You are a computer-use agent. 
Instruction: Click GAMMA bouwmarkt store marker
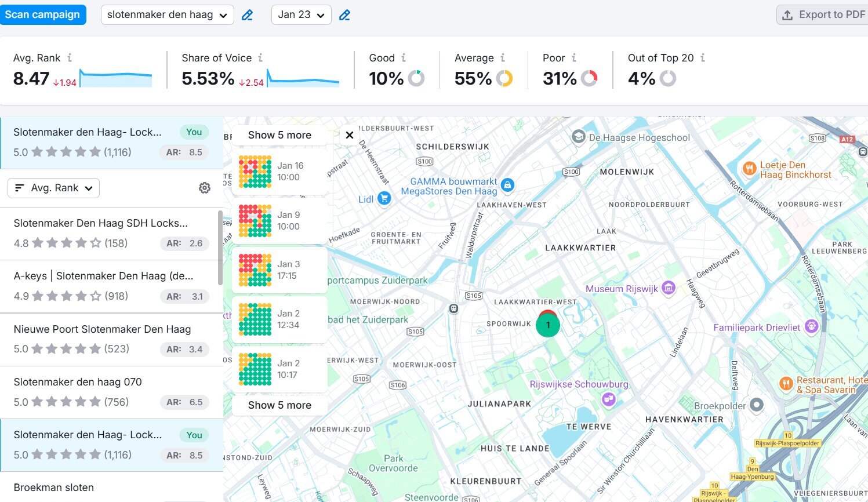click(507, 185)
